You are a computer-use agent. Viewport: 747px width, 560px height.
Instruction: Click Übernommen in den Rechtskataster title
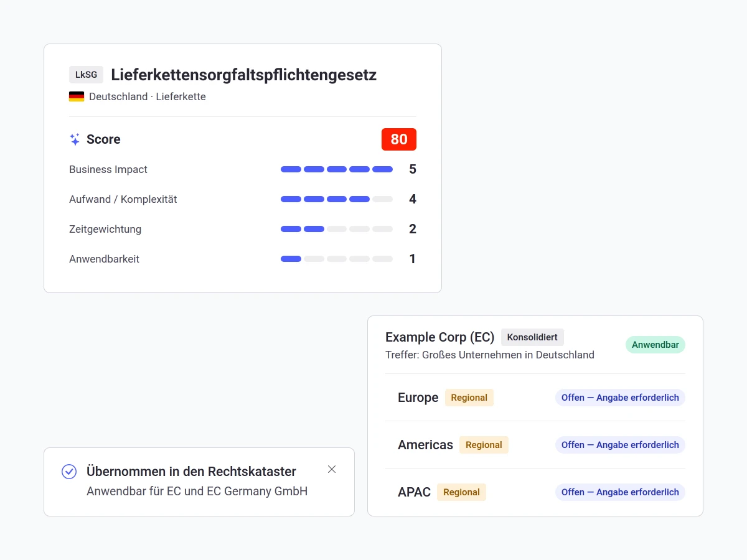coord(191,472)
